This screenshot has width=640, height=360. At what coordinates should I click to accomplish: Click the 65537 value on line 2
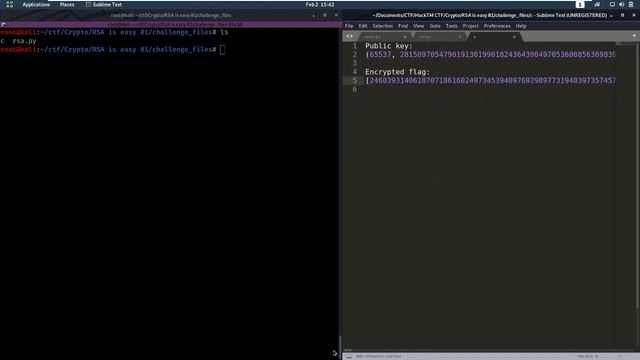[380, 55]
